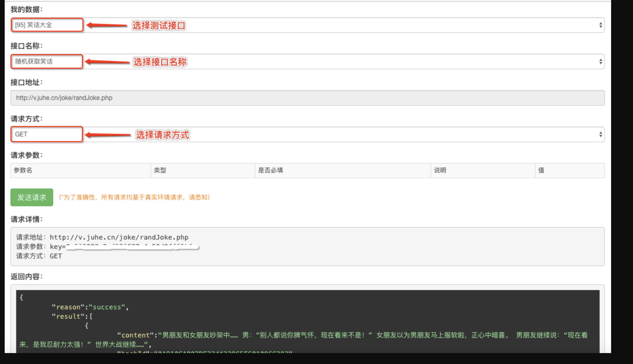Select the 是否必填 column header
Viewport: 633px width, 364px height.
pyautogui.click(x=270, y=170)
